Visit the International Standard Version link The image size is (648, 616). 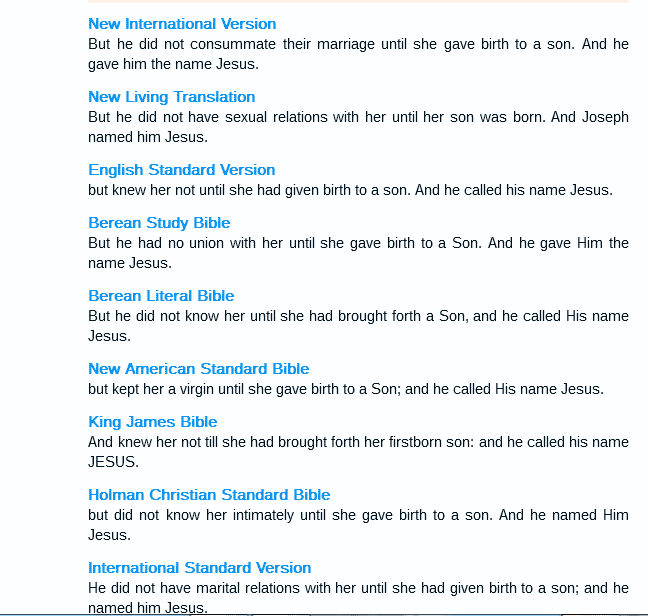199,568
